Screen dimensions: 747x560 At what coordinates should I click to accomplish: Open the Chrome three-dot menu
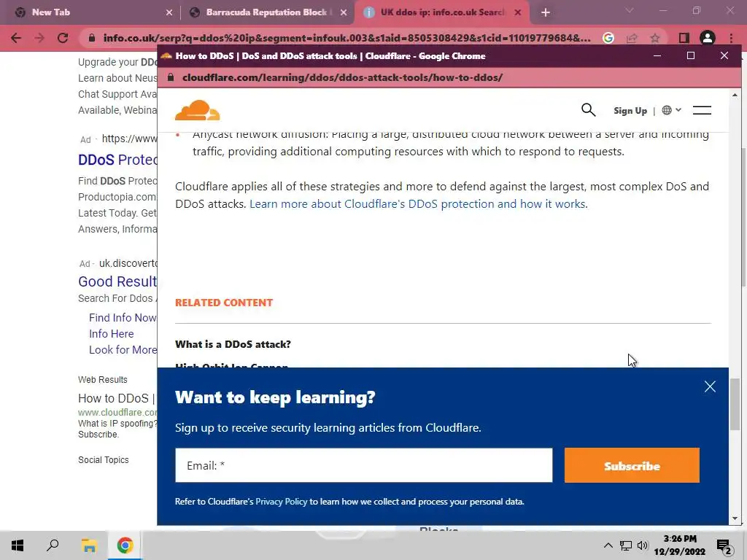(x=731, y=38)
